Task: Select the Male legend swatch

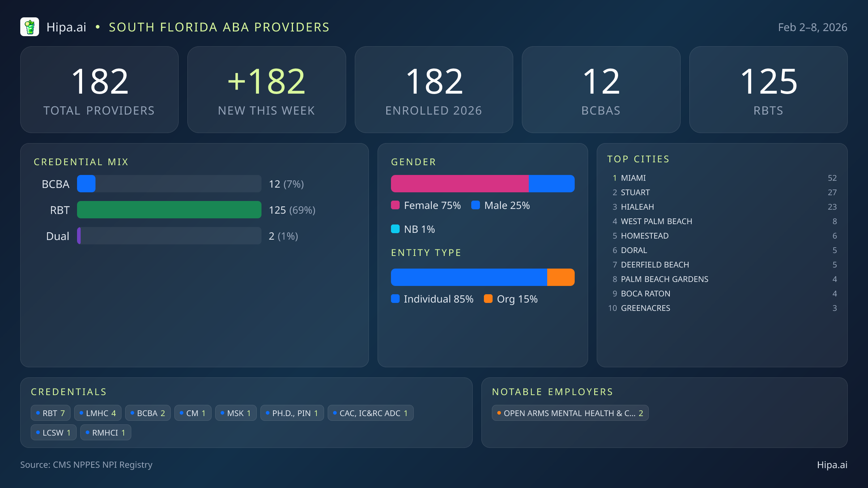Action: 476,205
